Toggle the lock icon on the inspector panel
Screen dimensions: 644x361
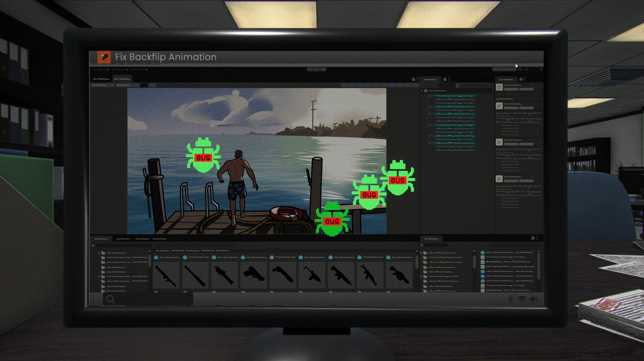point(521,79)
